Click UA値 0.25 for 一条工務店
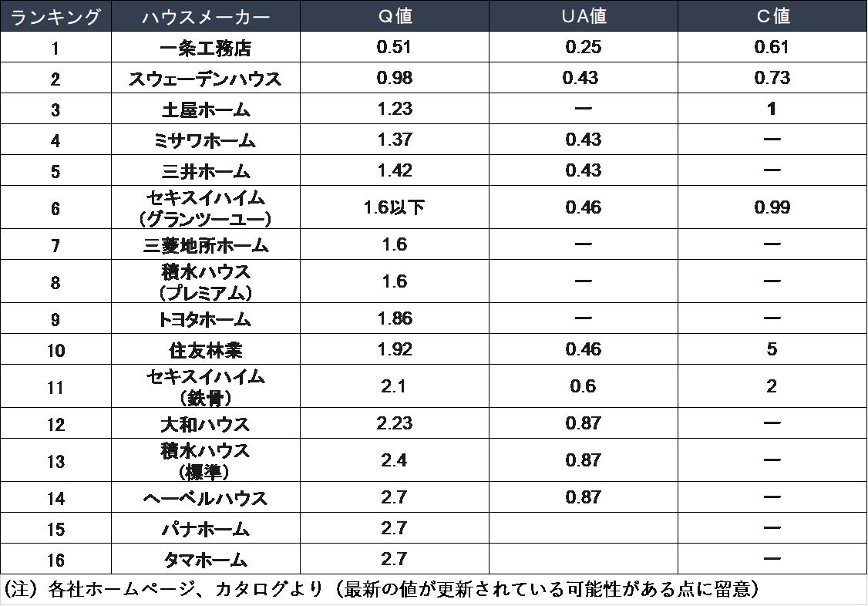The height and width of the screenshot is (606, 868). point(583,47)
